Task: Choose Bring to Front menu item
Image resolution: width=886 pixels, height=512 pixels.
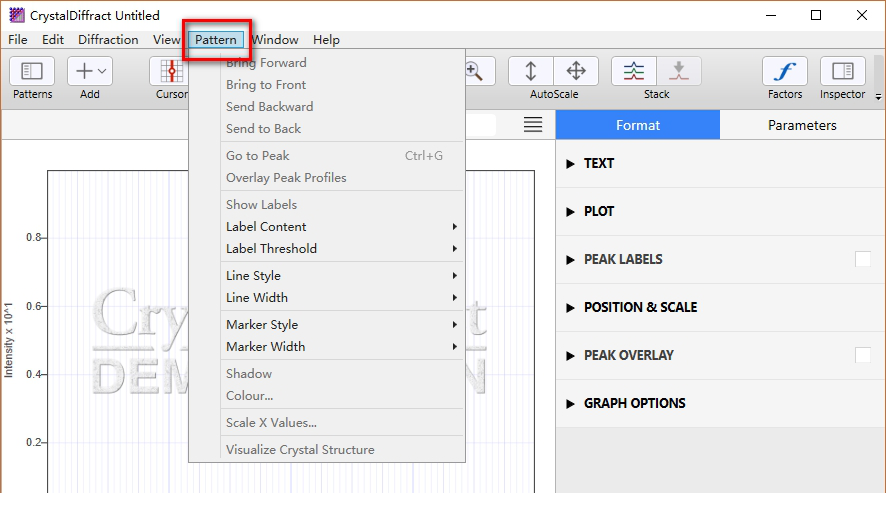Action: (x=341, y=85)
